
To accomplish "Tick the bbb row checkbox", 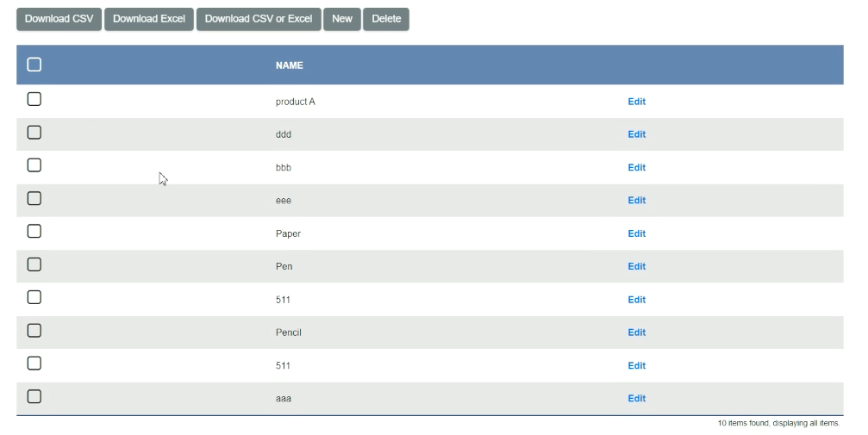I will coord(34,165).
